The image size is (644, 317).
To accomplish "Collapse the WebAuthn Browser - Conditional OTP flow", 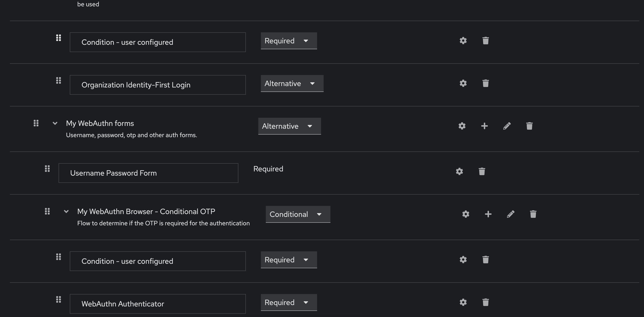I will coord(66,211).
